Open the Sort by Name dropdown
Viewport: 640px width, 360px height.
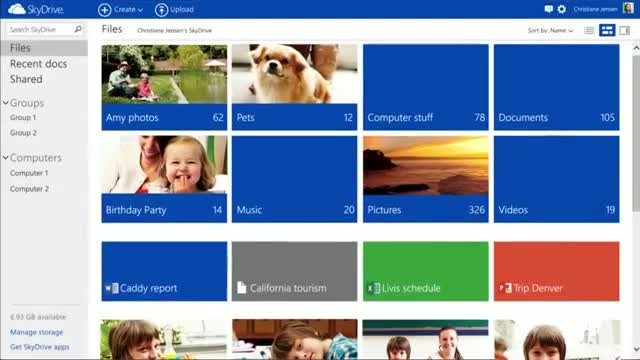550,31
